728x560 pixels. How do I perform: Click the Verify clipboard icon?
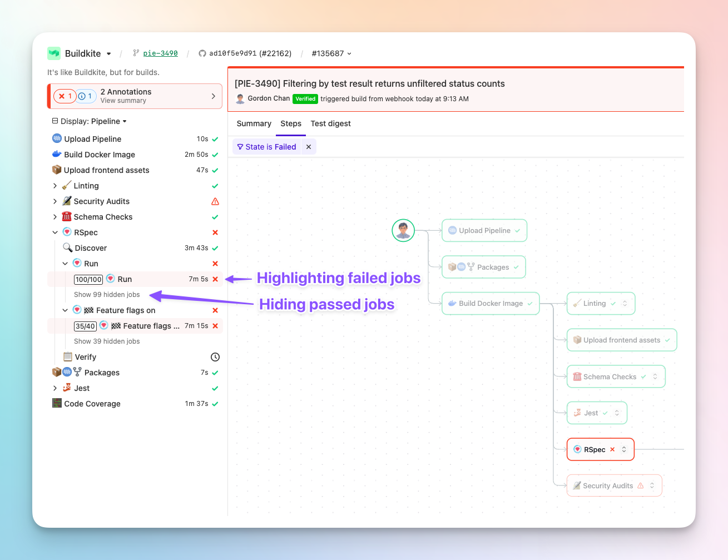coord(68,356)
